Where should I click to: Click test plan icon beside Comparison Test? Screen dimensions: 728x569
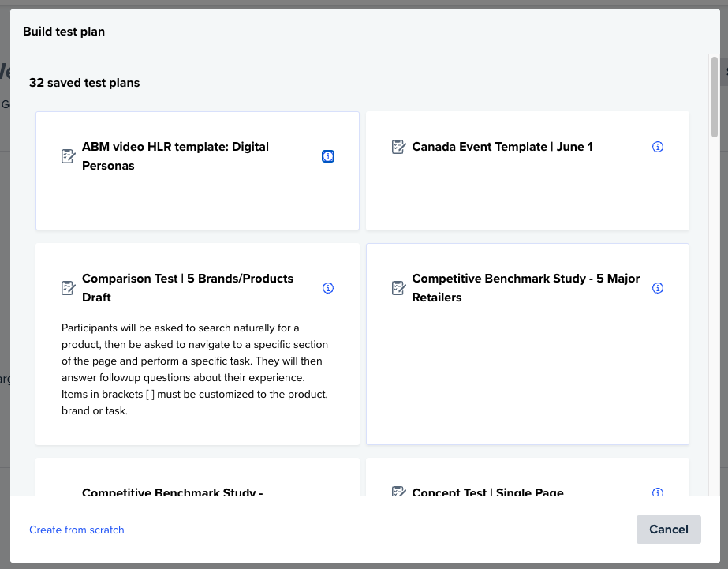click(69, 288)
